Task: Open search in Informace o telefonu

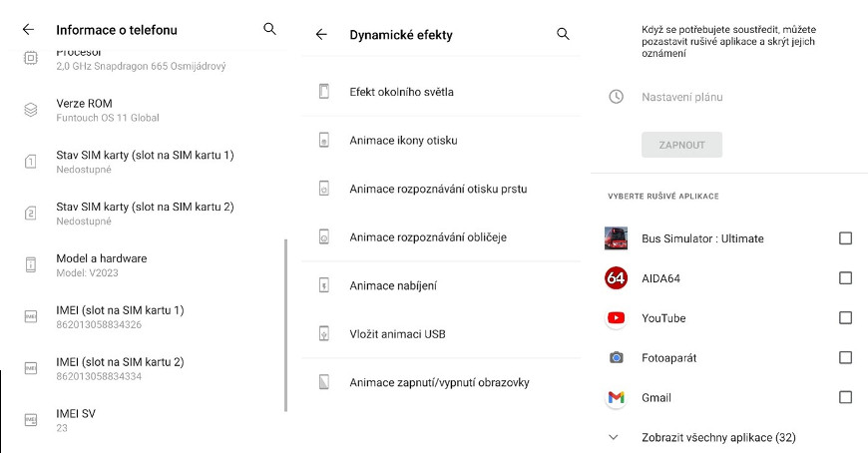Action: click(x=269, y=29)
